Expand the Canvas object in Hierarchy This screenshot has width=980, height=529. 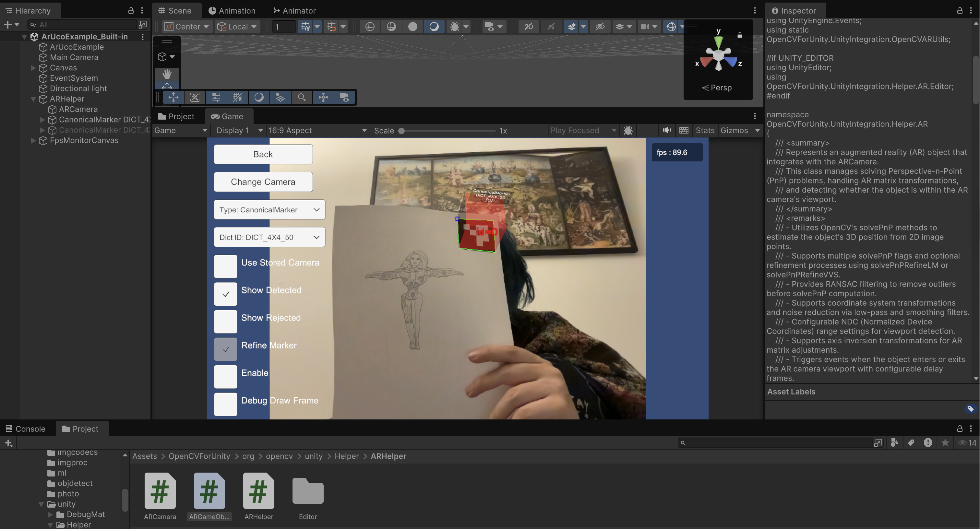[33, 68]
